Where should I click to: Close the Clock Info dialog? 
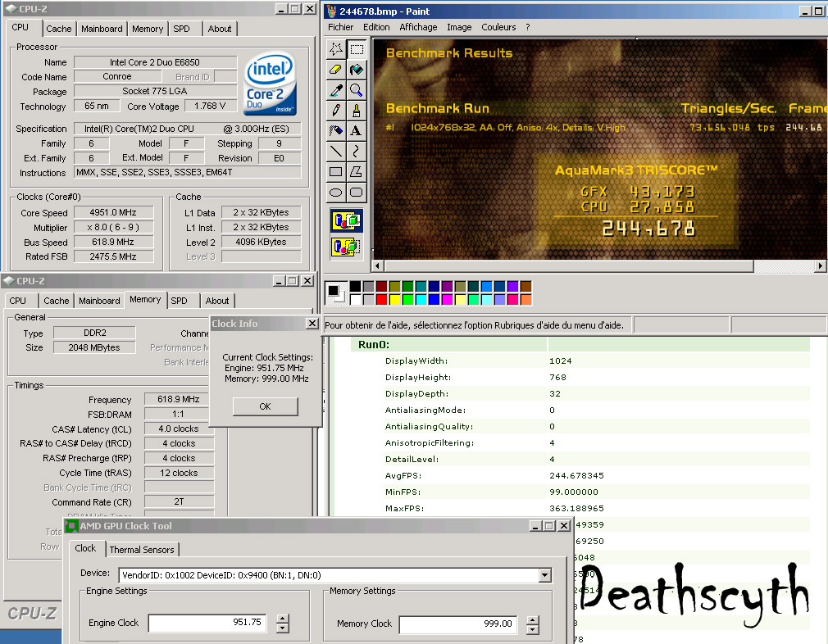[312, 323]
